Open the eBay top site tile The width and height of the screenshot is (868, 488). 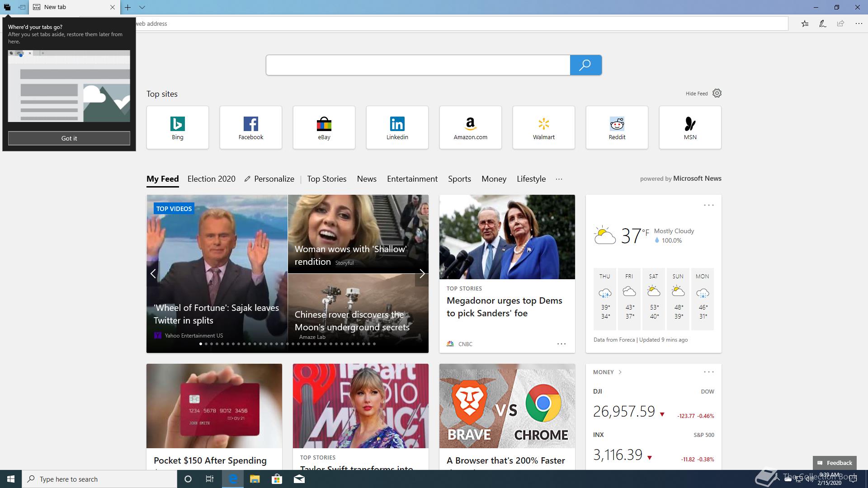coord(324,127)
